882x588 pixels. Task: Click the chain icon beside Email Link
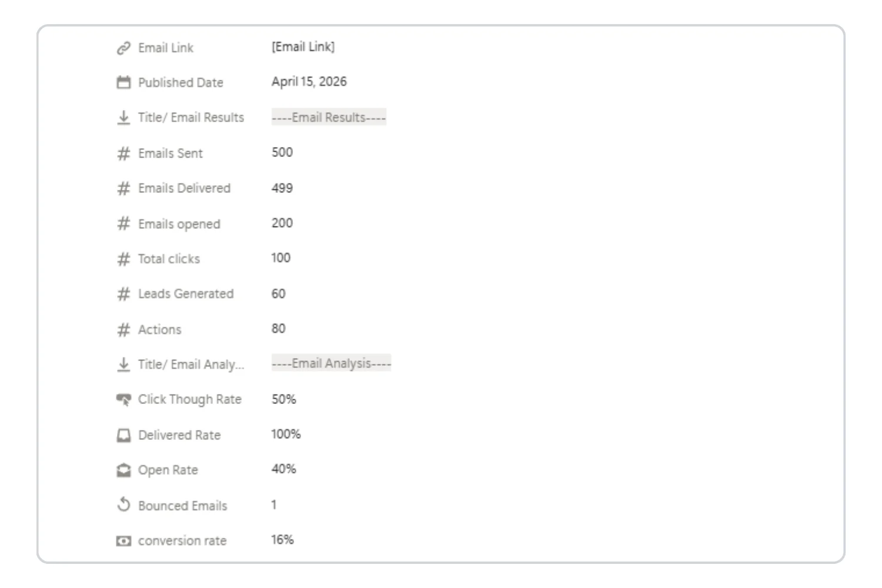(123, 48)
